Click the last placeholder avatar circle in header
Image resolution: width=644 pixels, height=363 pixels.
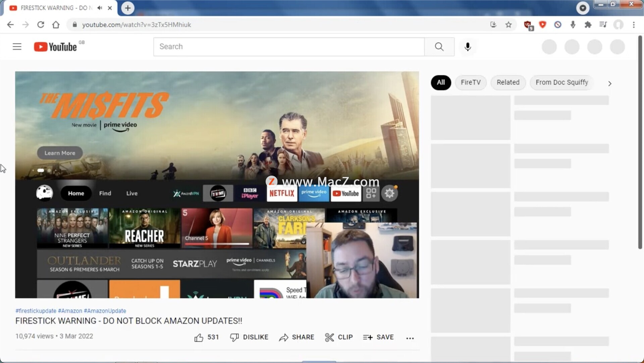(x=617, y=47)
